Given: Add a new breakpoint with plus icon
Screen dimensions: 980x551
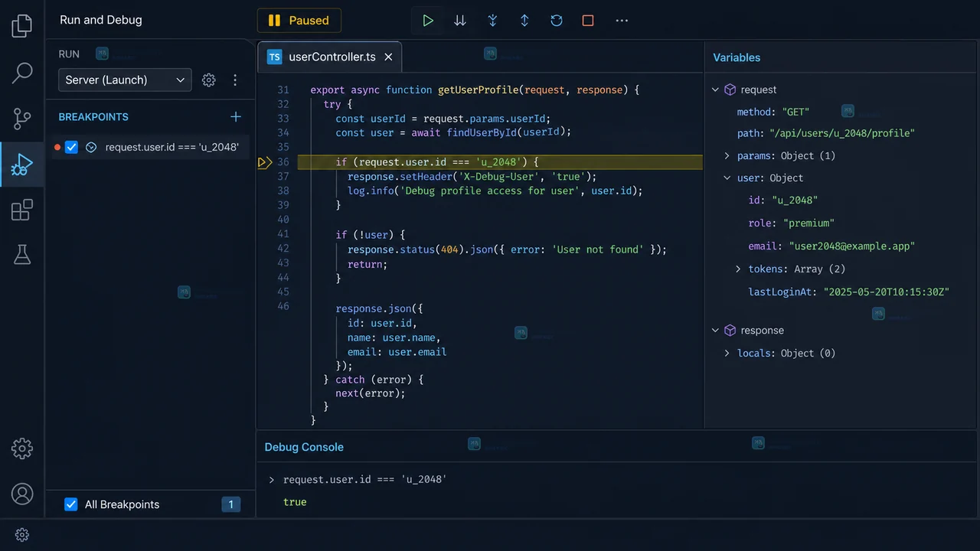Looking at the screenshot, I should 236,117.
